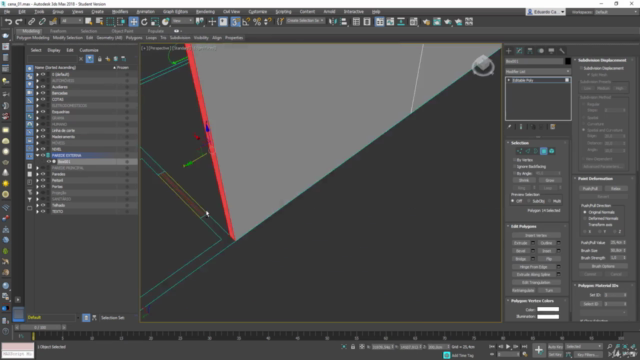The image size is (640, 360).
Task: Click the Insert Vertex button
Action: (x=536, y=235)
